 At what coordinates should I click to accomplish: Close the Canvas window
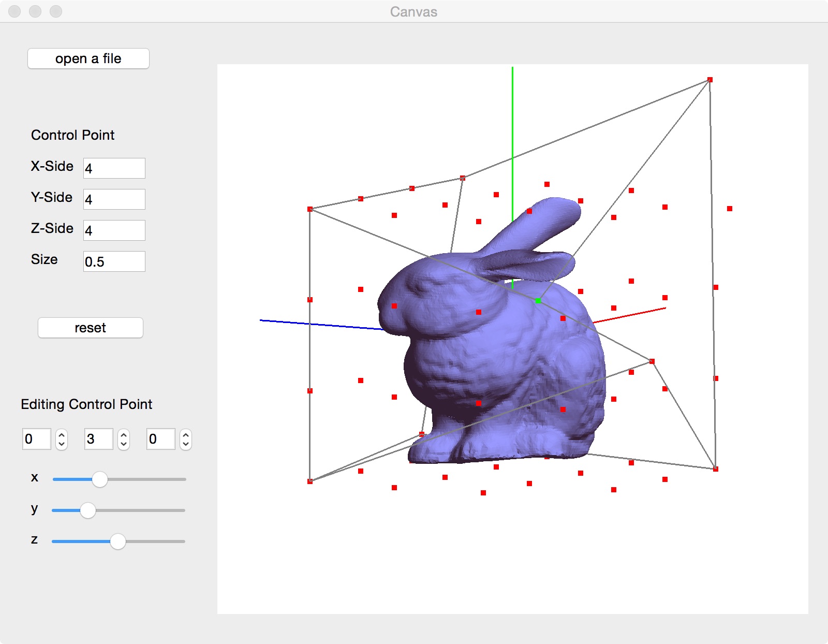coord(14,11)
